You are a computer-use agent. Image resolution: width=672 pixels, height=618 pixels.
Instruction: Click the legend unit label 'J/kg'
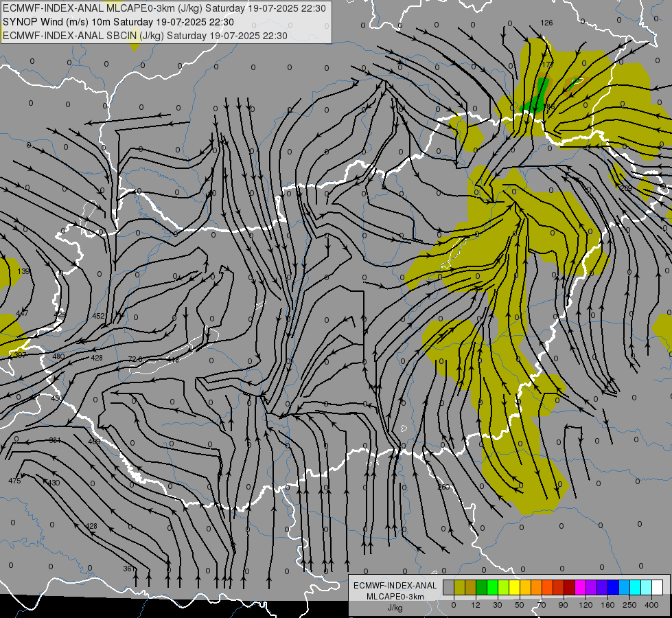pyautogui.click(x=395, y=608)
